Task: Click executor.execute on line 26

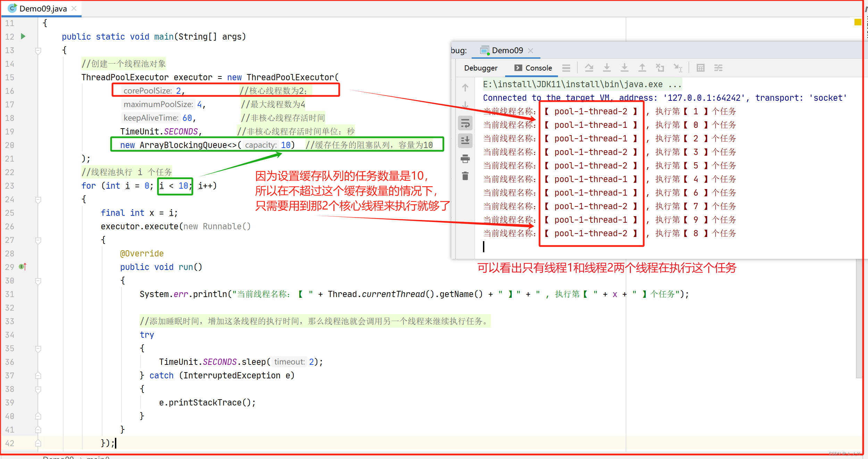Action: (x=140, y=226)
